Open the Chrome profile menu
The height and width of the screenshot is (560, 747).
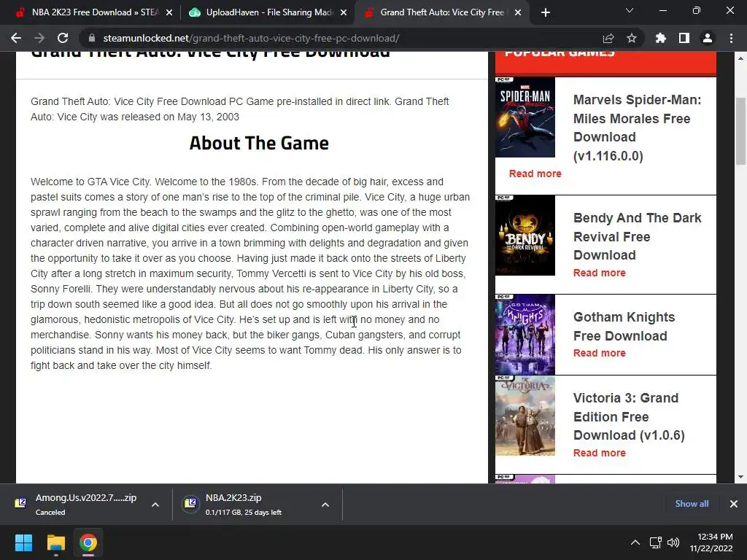(x=708, y=38)
